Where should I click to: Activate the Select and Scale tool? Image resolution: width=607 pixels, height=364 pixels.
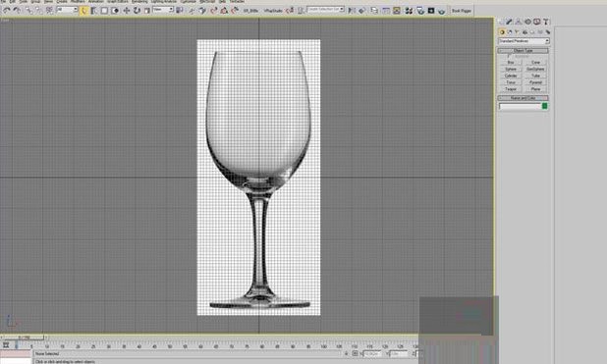147,11
